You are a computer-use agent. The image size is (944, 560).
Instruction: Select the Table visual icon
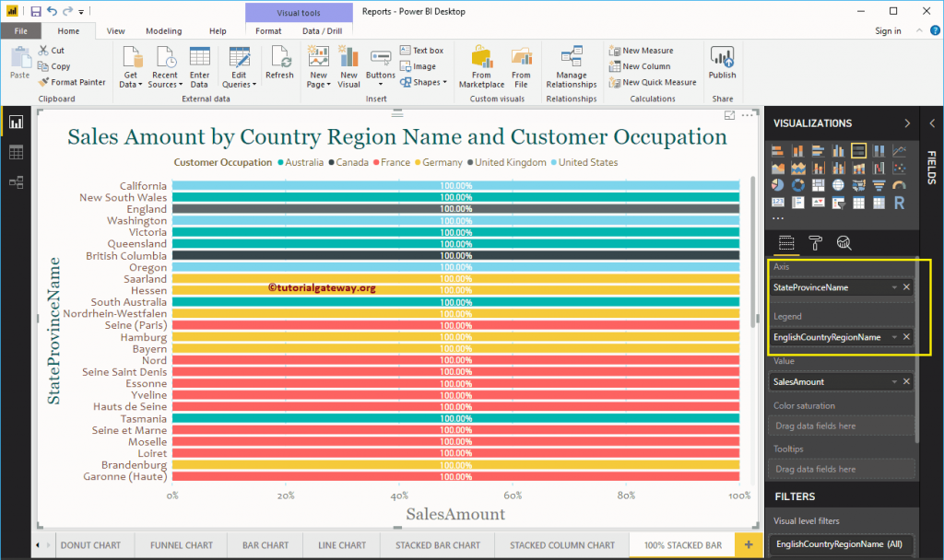(860, 203)
